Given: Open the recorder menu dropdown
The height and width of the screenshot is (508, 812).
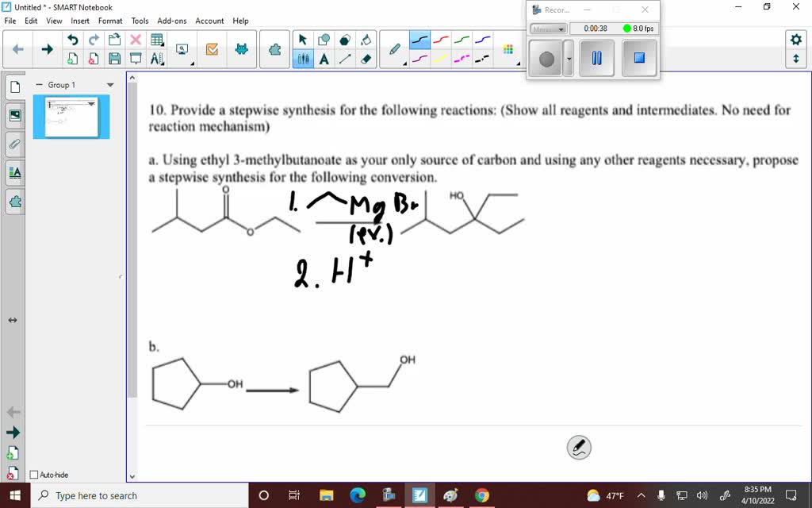Looking at the screenshot, I should pos(548,29).
